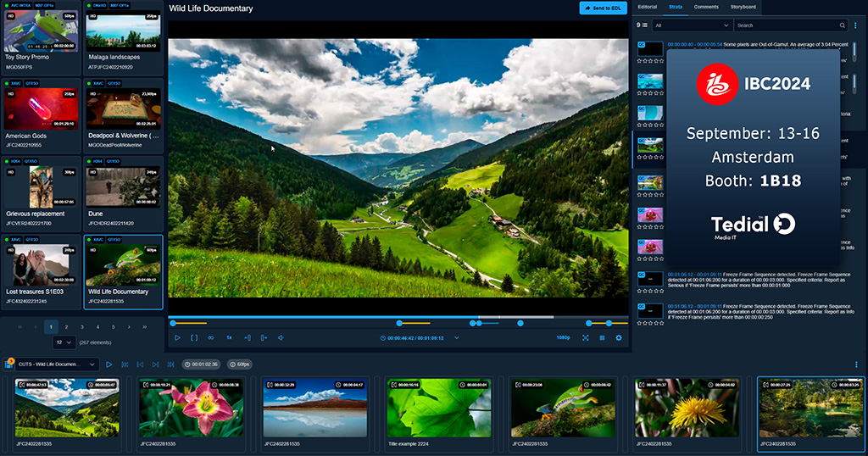Select the Grievous replacement asset
The image size is (868, 456).
pos(41,194)
